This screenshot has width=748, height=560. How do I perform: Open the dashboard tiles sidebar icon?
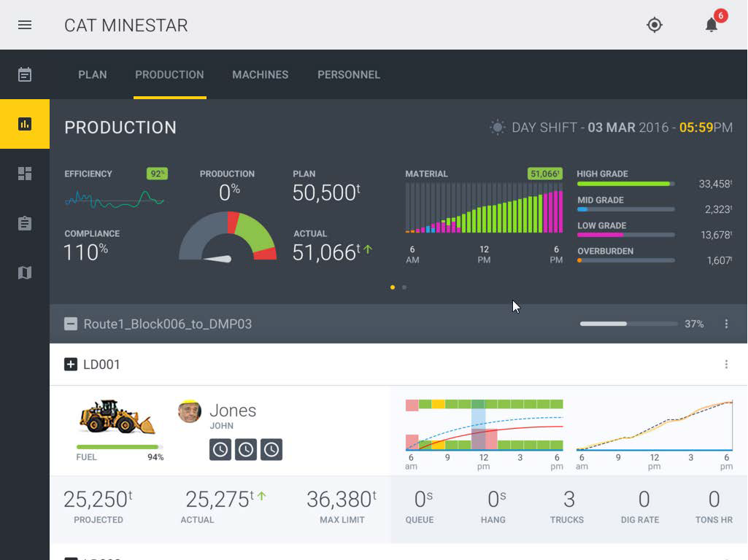tap(25, 174)
